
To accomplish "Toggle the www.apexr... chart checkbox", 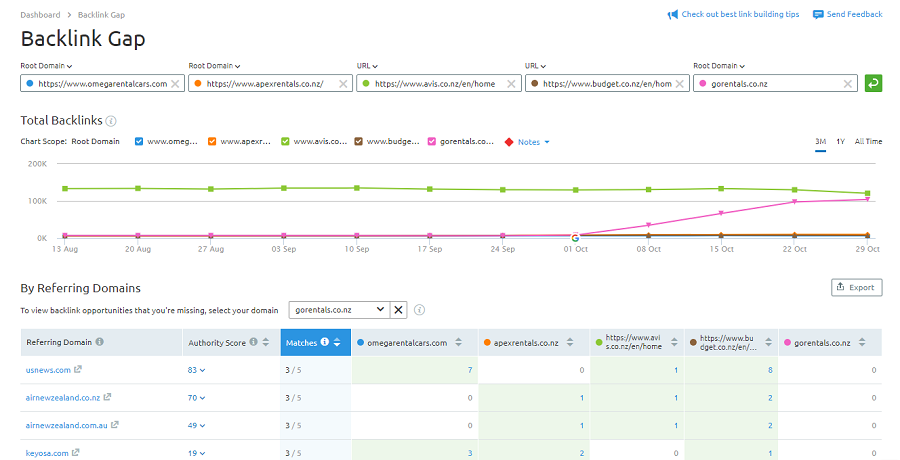I will click(212, 141).
